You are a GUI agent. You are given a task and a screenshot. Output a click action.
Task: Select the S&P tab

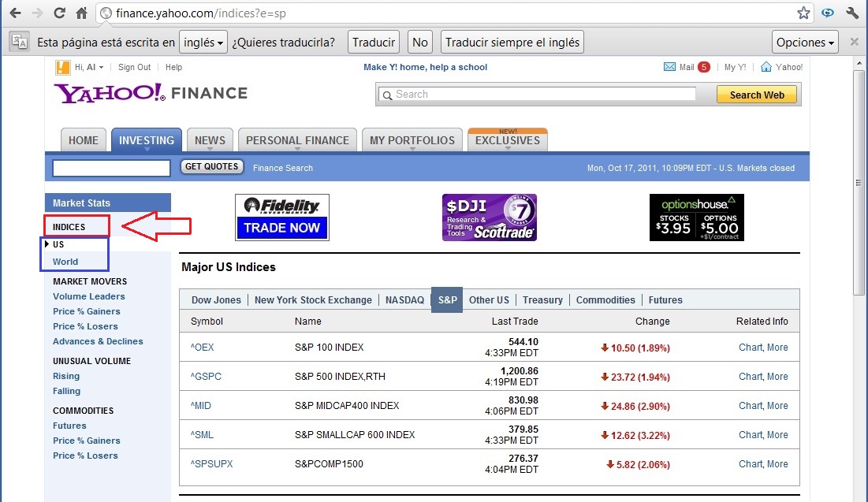coord(447,300)
